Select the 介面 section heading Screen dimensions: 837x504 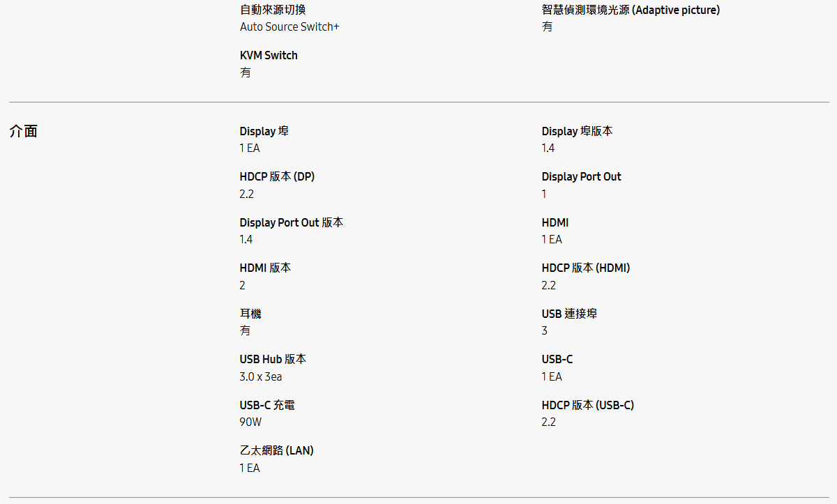pyautogui.click(x=23, y=131)
